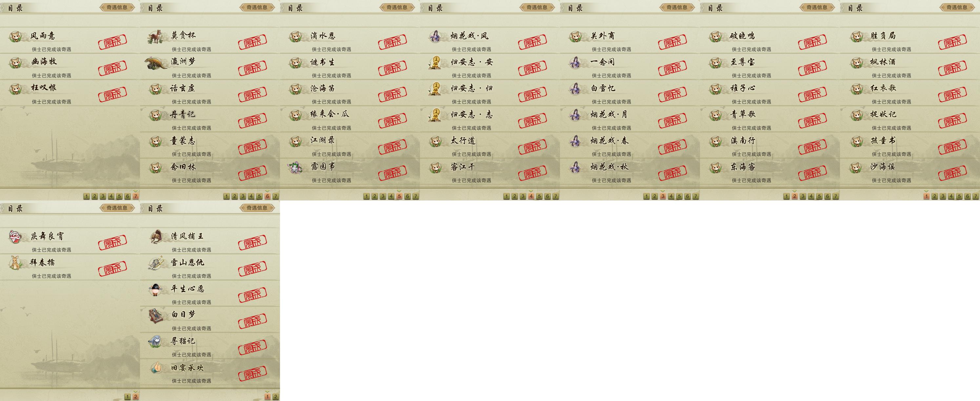Click 奇遇信息 button above 清风捕王 list
The image size is (980, 401).
pos(257,208)
